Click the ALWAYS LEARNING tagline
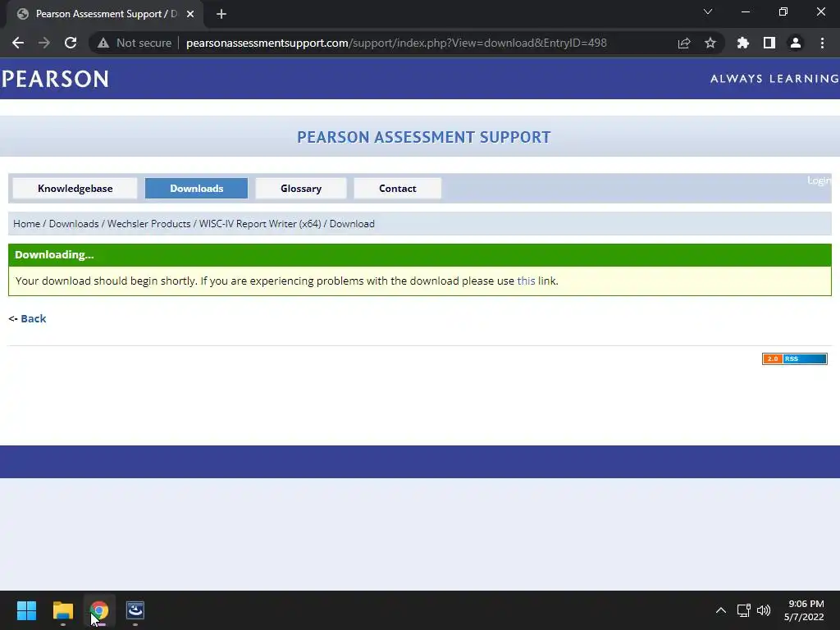This screenshot has height=630, width=840. pos(774,79)
